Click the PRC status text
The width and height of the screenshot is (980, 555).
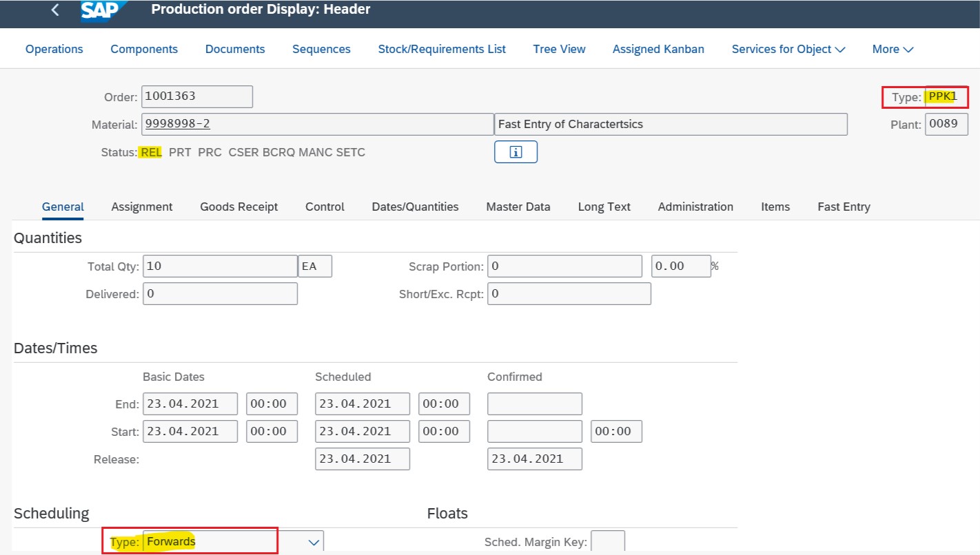pyautogui.click(x=210, y=152)
